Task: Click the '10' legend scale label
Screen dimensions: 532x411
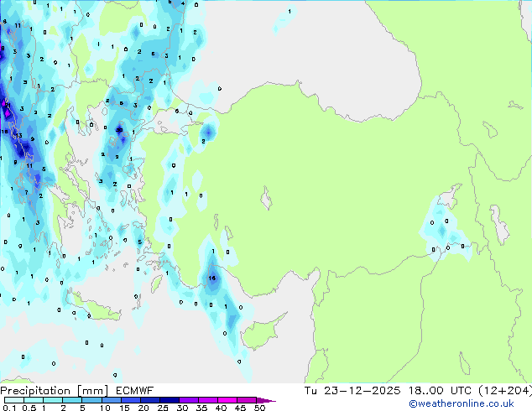Action: point(105,408)
